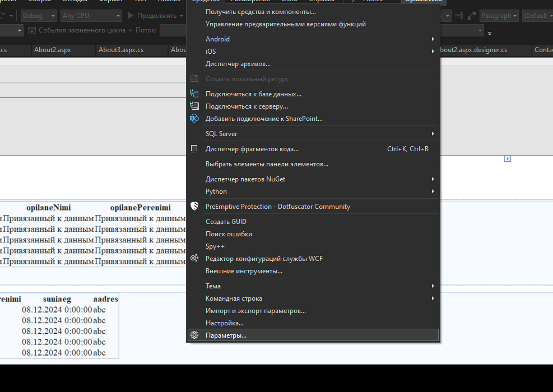Click first Привязанный к данным under opilaneNimi
Viewport: 553px width, 392px height.
[48, 218]
